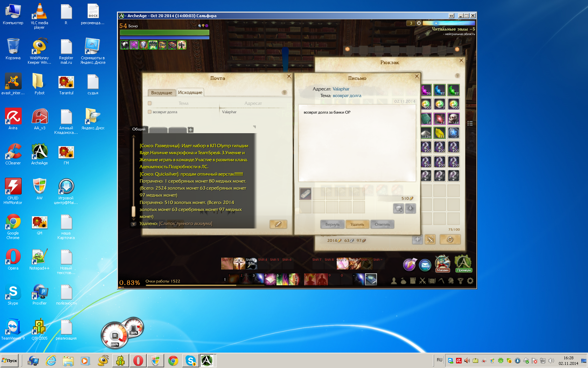The width and height of the screenshot is (588, 368).
Task: Click the letter body text area
Action: 357,143
